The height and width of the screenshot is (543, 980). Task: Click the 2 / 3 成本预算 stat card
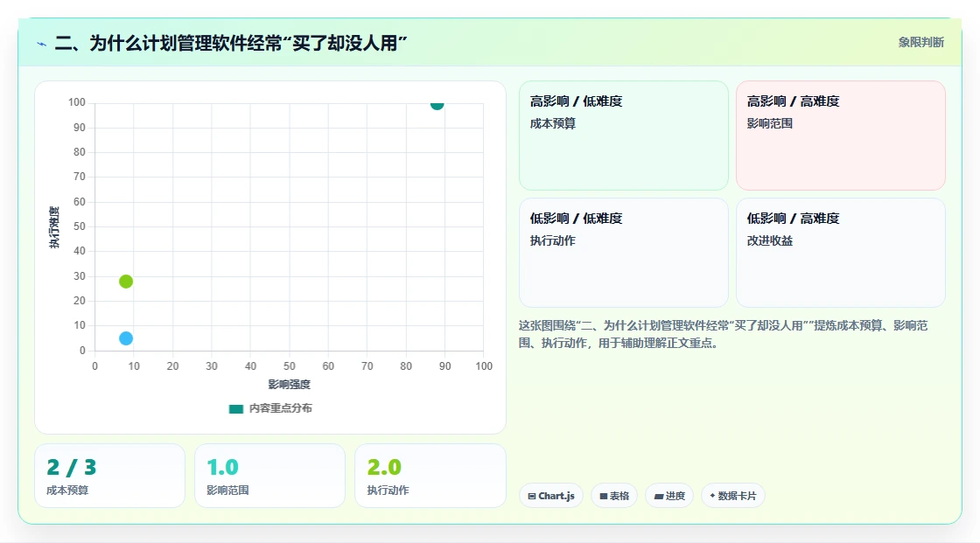(110, 476)
